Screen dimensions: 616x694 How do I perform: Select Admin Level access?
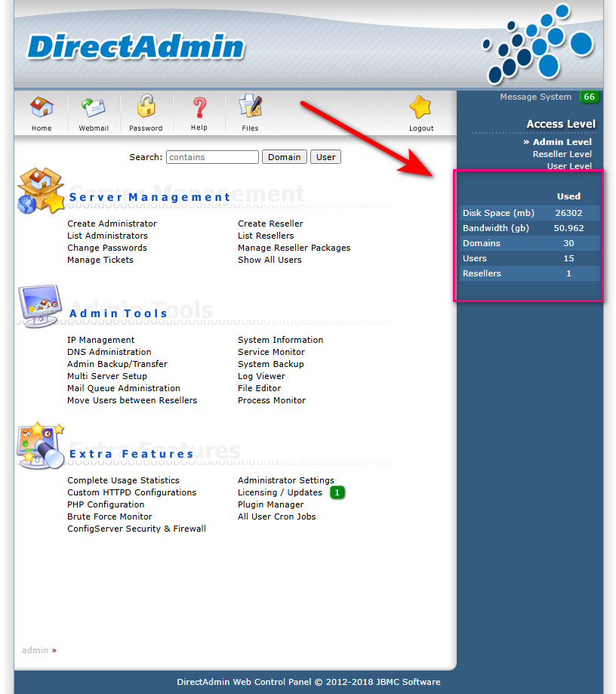pyautogui.click(x=562, y=142)
